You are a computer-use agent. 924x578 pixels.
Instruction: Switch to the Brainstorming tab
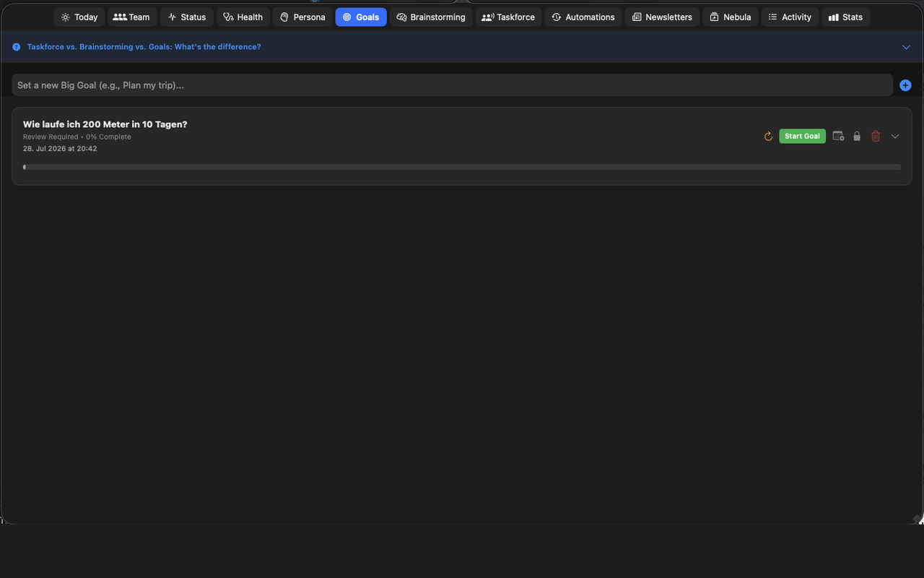tap(431, 17)
